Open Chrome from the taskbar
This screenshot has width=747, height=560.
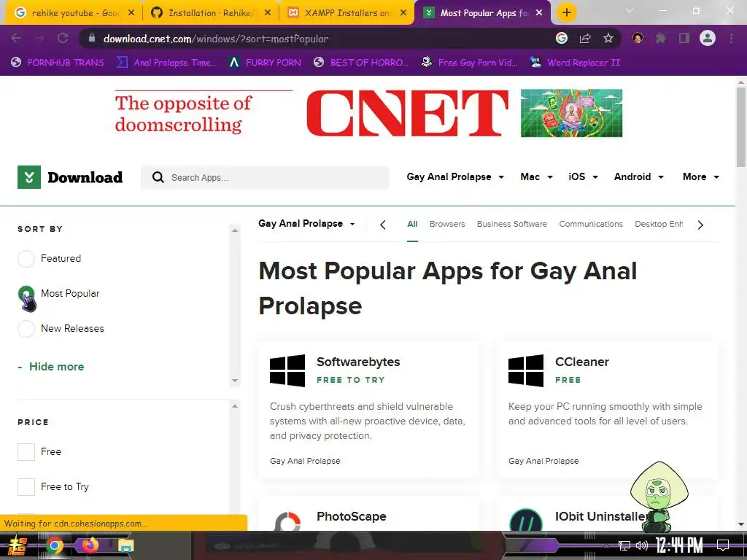pyautogui.click(x=54, y=545)
